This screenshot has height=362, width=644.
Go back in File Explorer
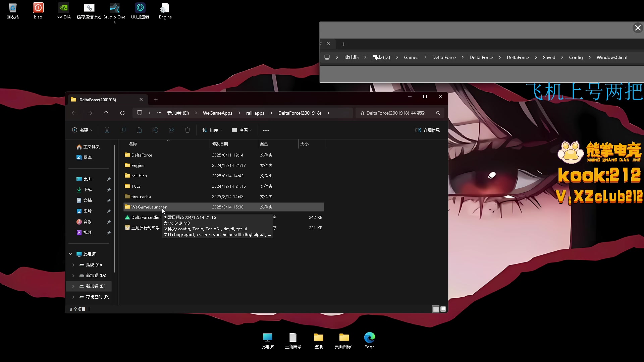click(74, 113)
